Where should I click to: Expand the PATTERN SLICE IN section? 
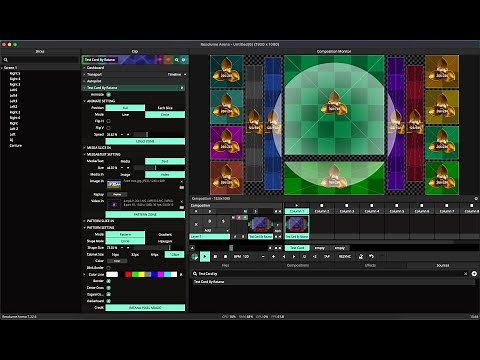84,221
